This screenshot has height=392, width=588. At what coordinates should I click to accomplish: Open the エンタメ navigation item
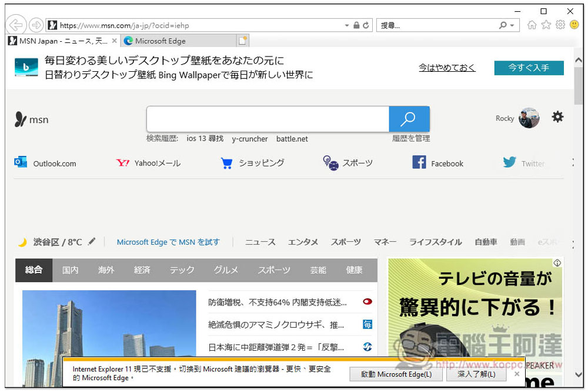pyautogui.click(x=303, y=242)
